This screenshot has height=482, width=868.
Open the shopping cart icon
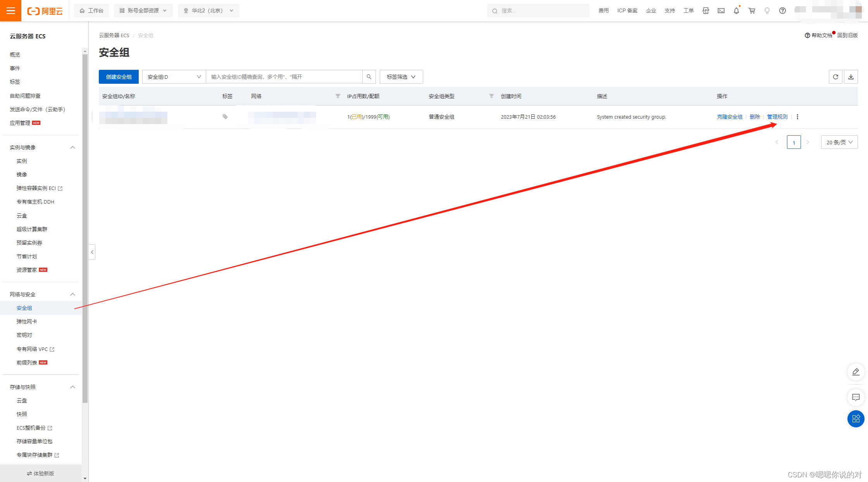752,11
